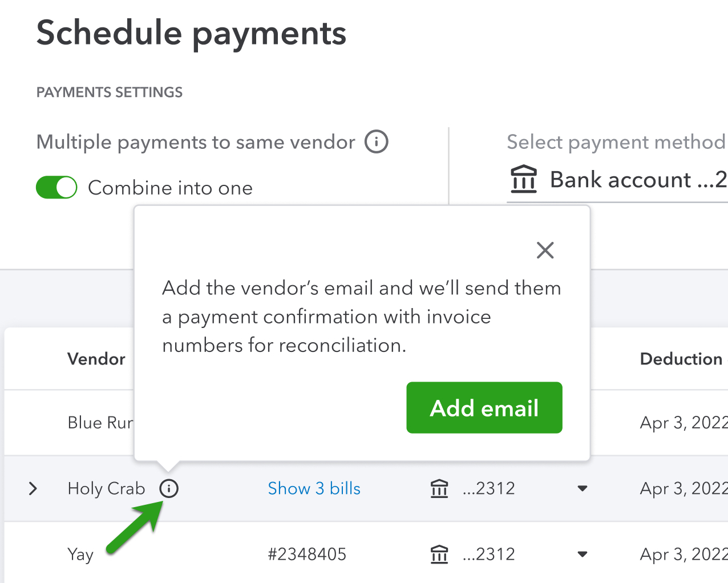This screenshot has height=583, width=728.
Task: Open payment method dropdown for Holy Crab
Action: click(x=582, y=488)
